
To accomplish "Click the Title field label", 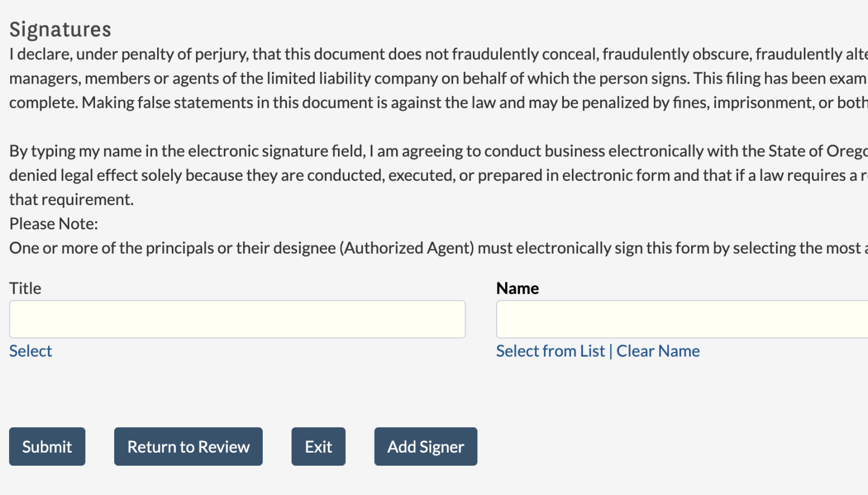I will click(25, 288).
